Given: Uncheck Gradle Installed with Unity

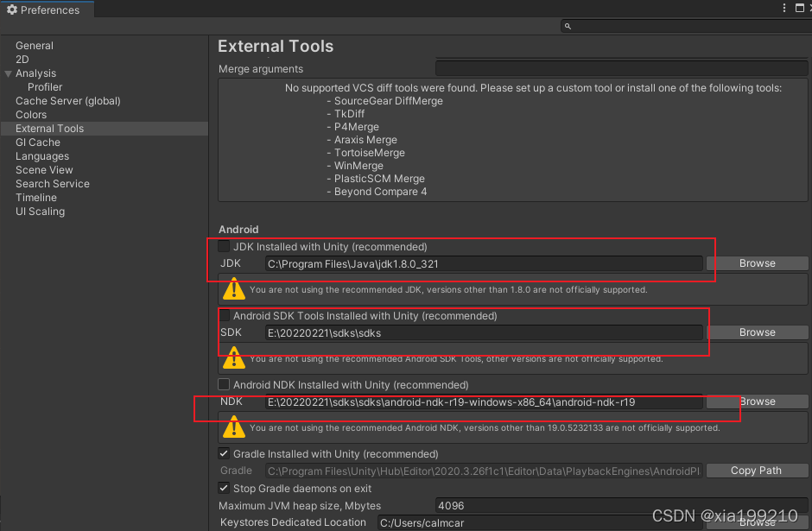Looking at the screenshot, I should click(223, 453).
